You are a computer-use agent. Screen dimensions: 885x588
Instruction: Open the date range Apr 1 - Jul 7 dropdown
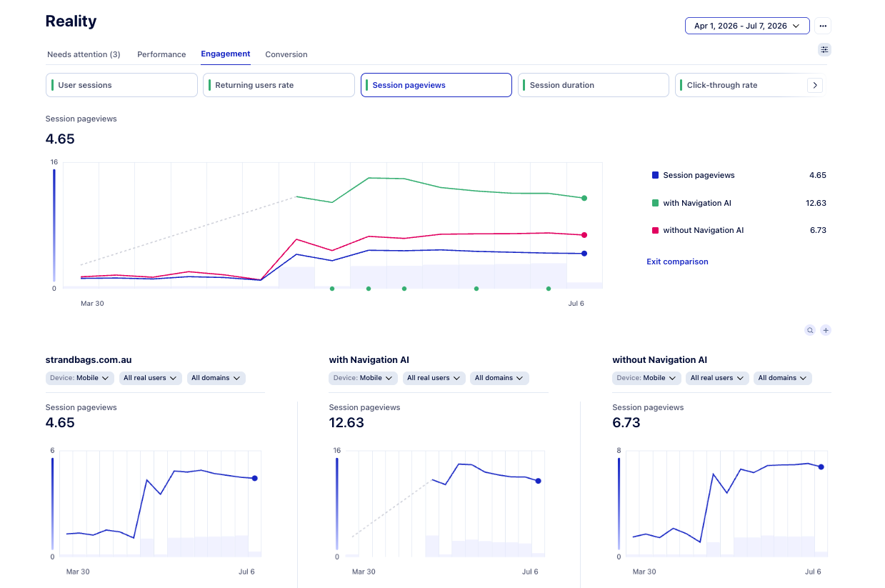pos(747,26)
